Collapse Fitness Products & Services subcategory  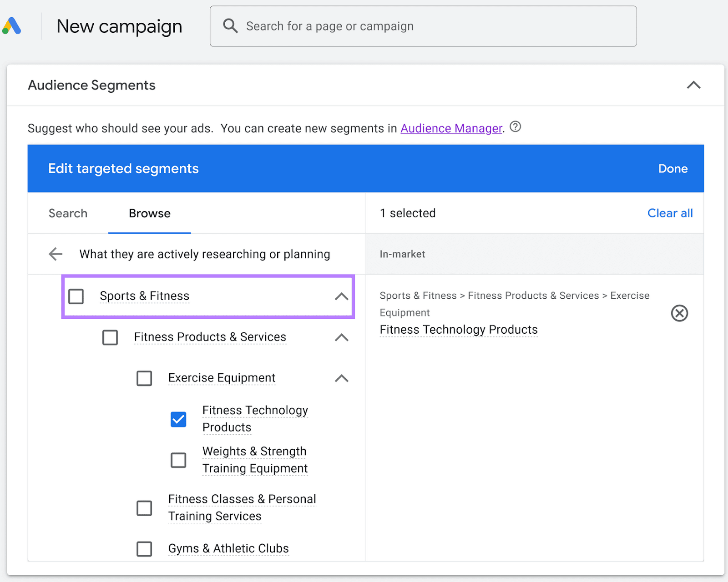click(341, 337)
